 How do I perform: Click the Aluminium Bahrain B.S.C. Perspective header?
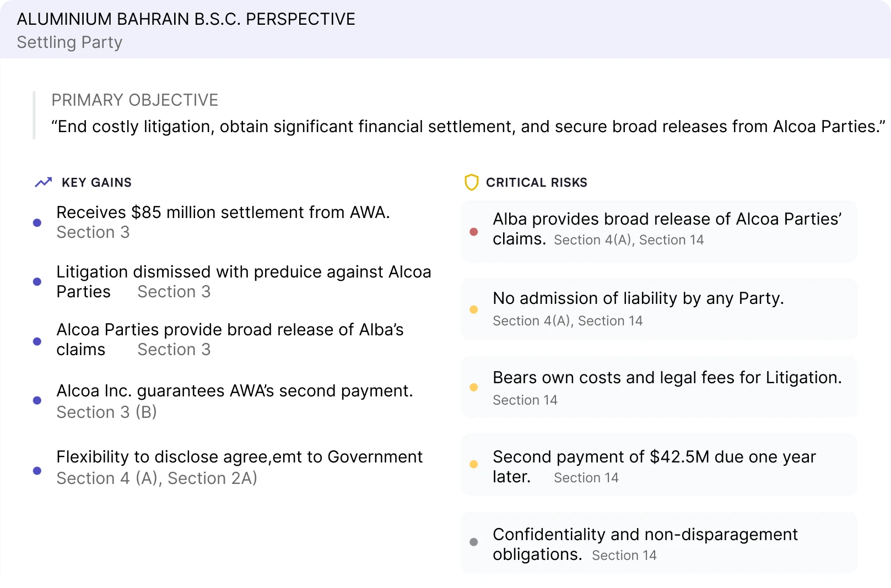186,19
